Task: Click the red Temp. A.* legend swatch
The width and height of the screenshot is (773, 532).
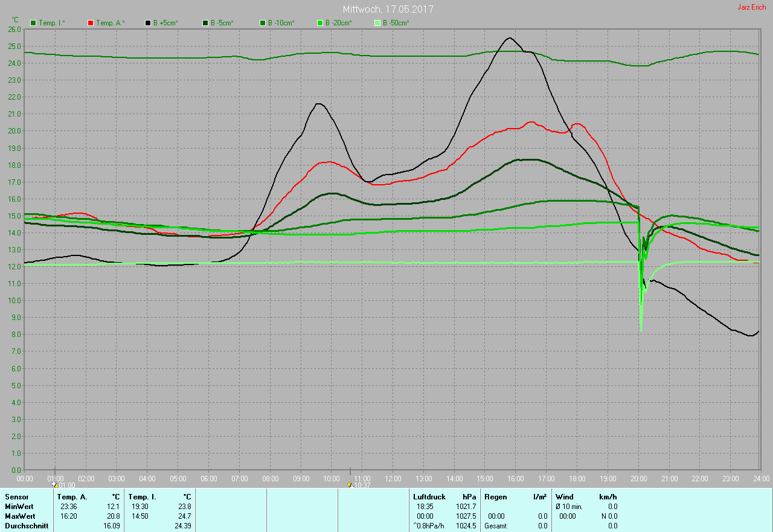Action: point(91,23)
